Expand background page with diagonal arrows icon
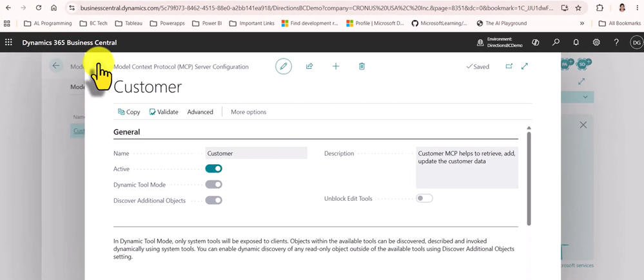This screenshot has height=280, width=644. point(581,82)
